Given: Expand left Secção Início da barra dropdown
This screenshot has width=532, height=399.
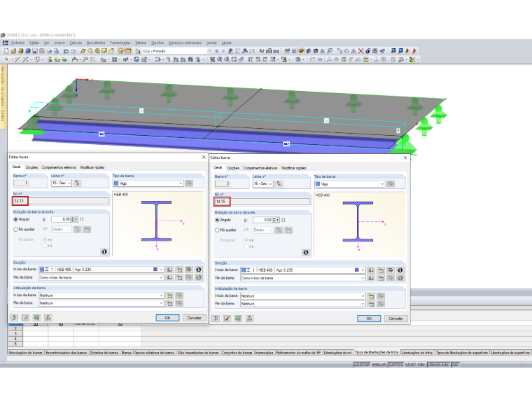Looking at the screenshot, I should [x=161, y=269].
